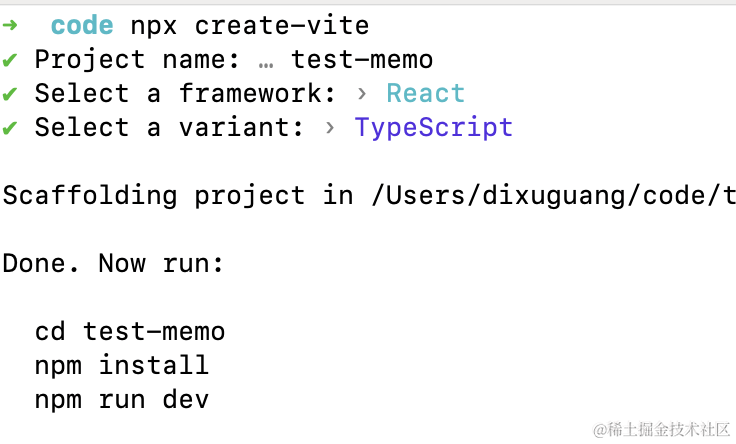
Task: Click the 'Done. Now run:' message
Action: [x=114, y=264]
